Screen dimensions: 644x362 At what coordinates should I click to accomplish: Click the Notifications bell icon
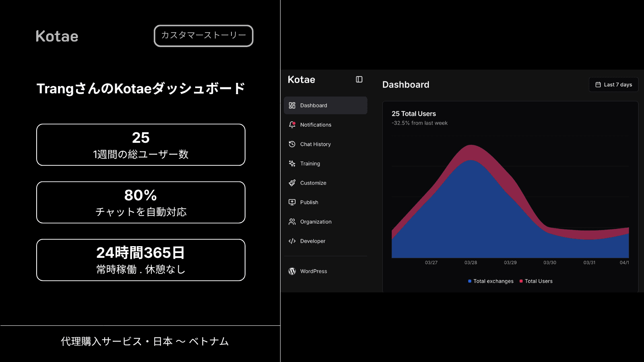coord(292,125)
